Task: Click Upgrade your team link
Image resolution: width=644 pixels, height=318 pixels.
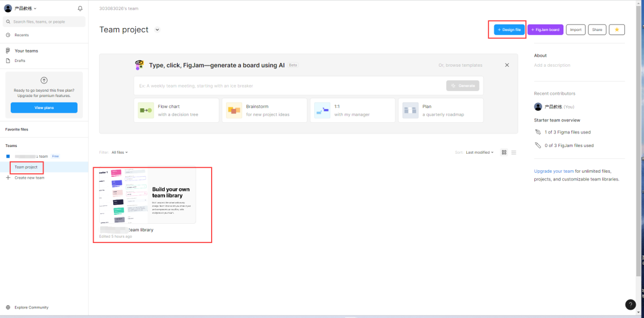Action: (x=553, y=171)
